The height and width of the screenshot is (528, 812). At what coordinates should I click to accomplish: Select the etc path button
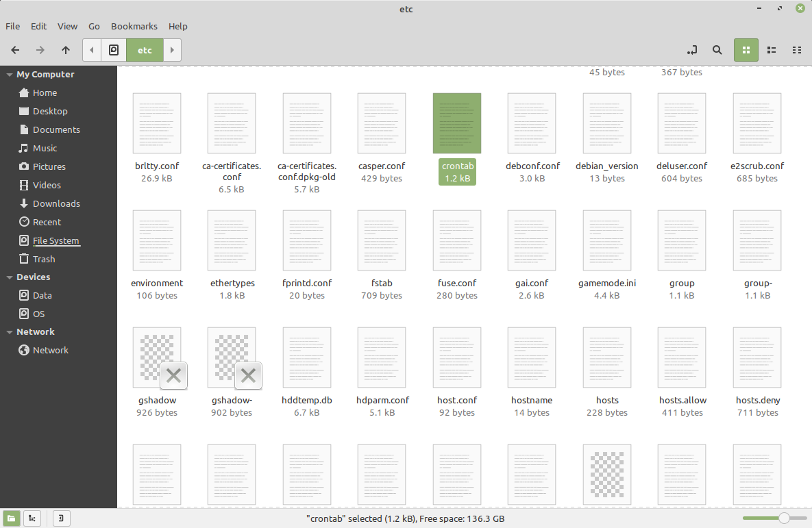click(x=145, y=50)
